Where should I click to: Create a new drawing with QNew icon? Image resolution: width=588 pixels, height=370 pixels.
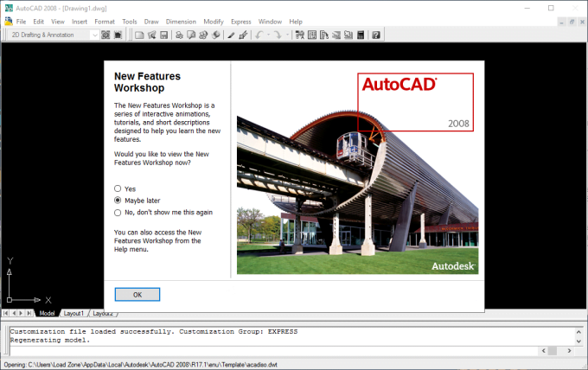[139, 35]
